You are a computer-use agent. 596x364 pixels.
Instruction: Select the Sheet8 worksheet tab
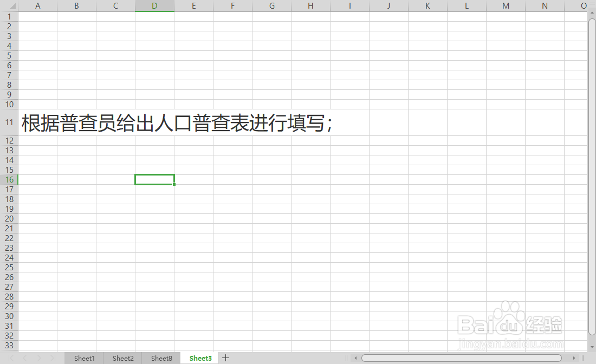[x=161, y=358]
